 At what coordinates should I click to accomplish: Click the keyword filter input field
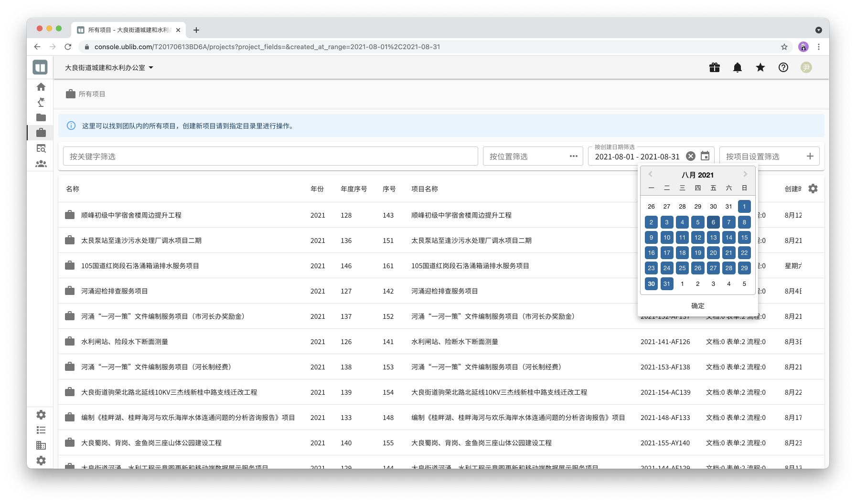270,157
